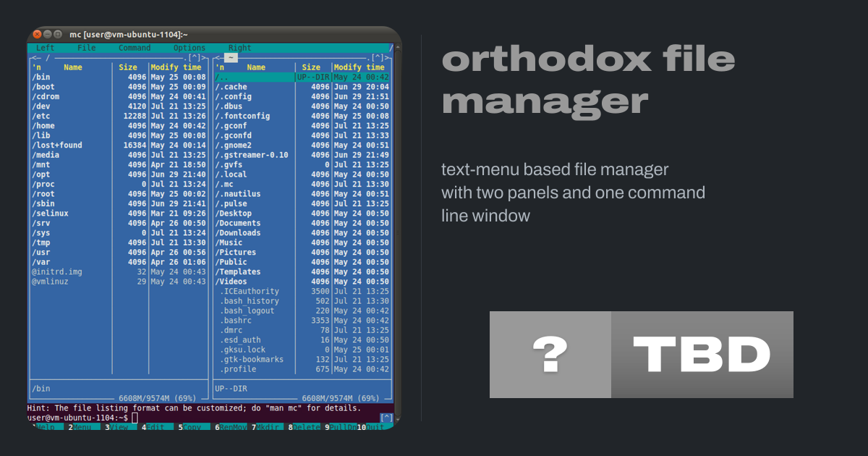Open the Left menu
Viewport: 868px width, 456px height.
[45, 48]
